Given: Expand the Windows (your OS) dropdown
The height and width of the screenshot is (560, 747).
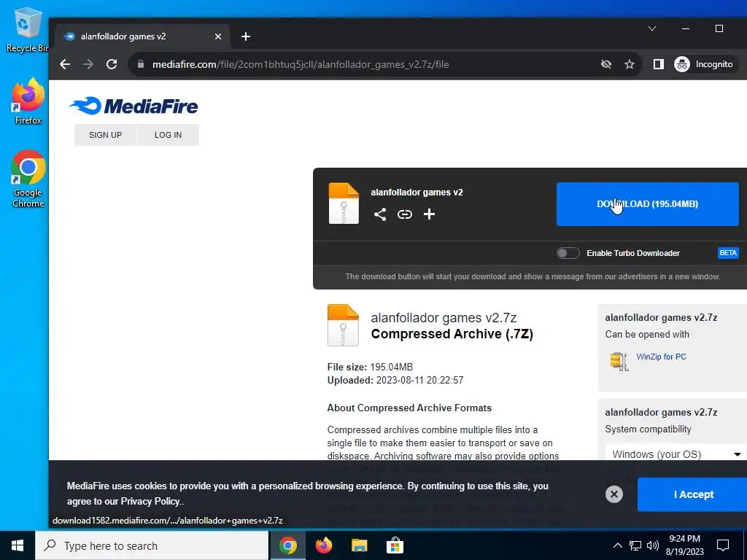Looking at the screenshot, I should 676,454.
